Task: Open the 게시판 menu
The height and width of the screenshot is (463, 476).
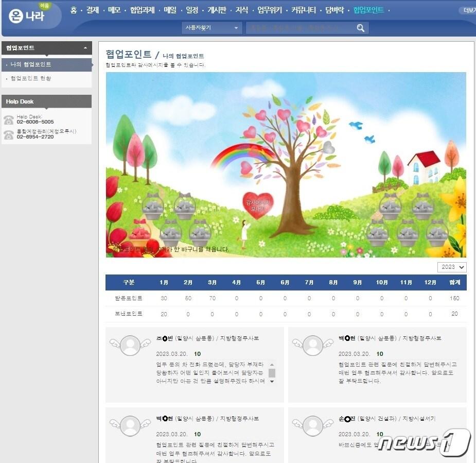Action: 217,10
